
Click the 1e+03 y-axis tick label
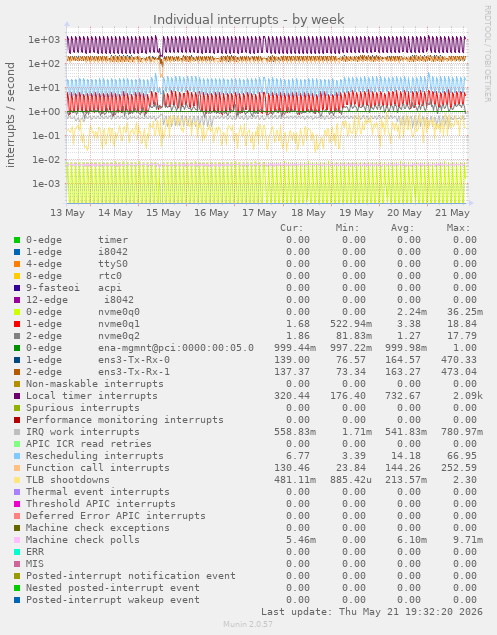[44, 40]
